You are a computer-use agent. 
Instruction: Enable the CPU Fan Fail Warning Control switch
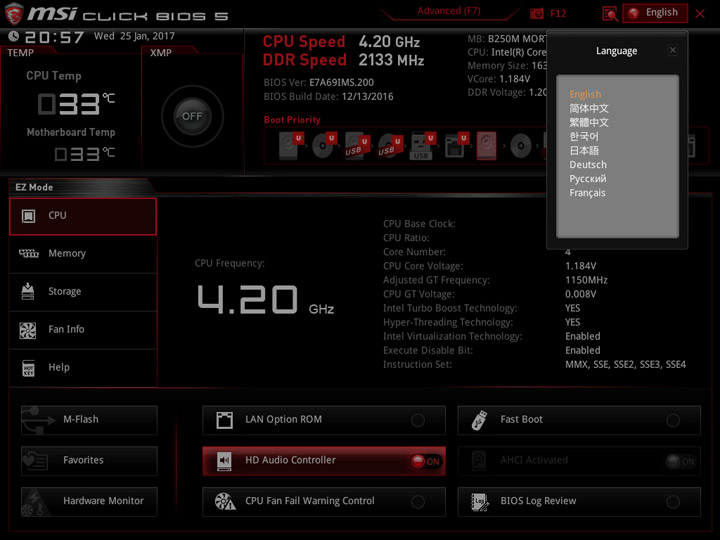418,502
